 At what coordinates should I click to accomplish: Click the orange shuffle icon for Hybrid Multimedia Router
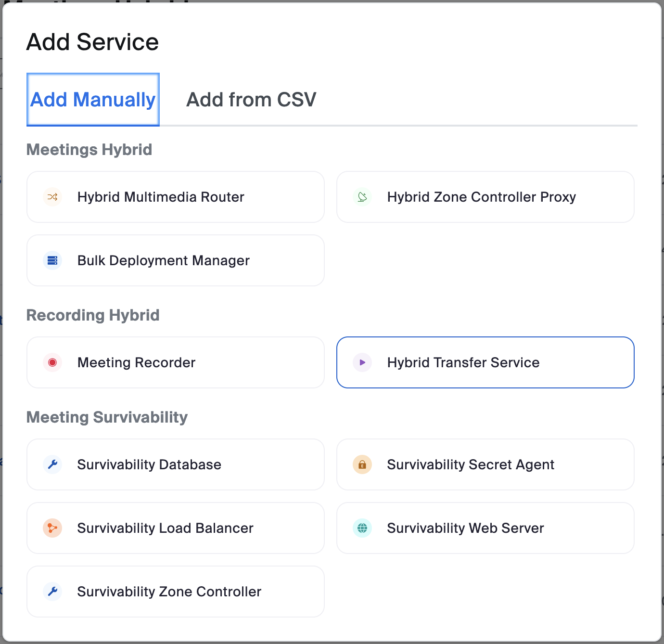[x=52, y=197]
